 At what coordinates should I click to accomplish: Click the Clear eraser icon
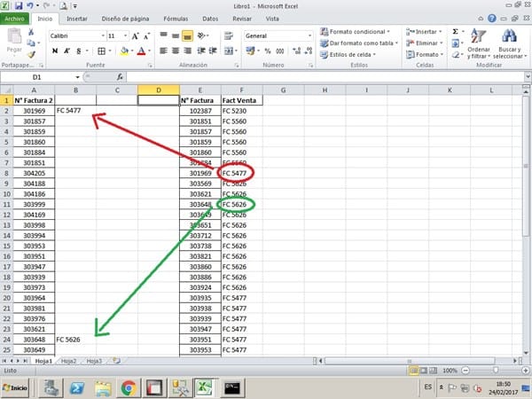point(456,55)
